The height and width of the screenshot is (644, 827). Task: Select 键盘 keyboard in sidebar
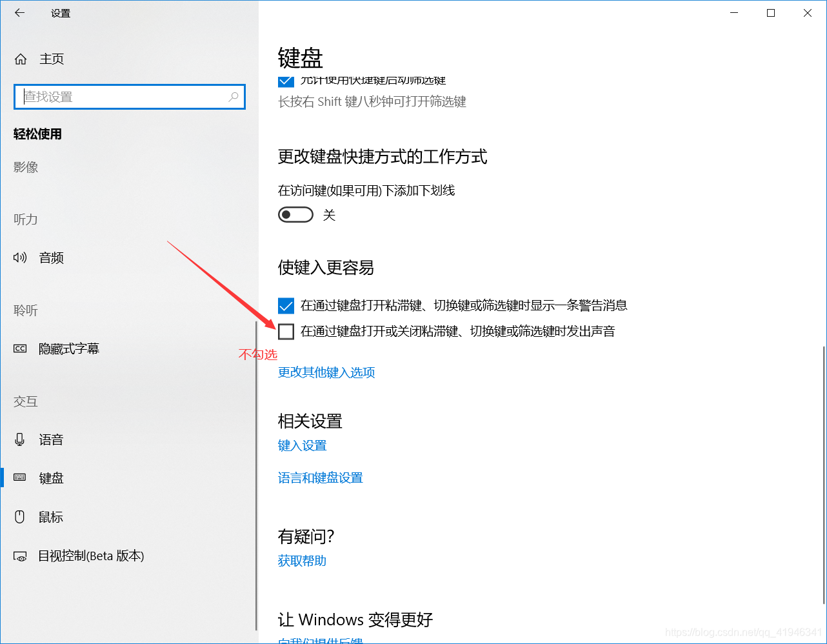pyautogui.click(x=39, y=478)
